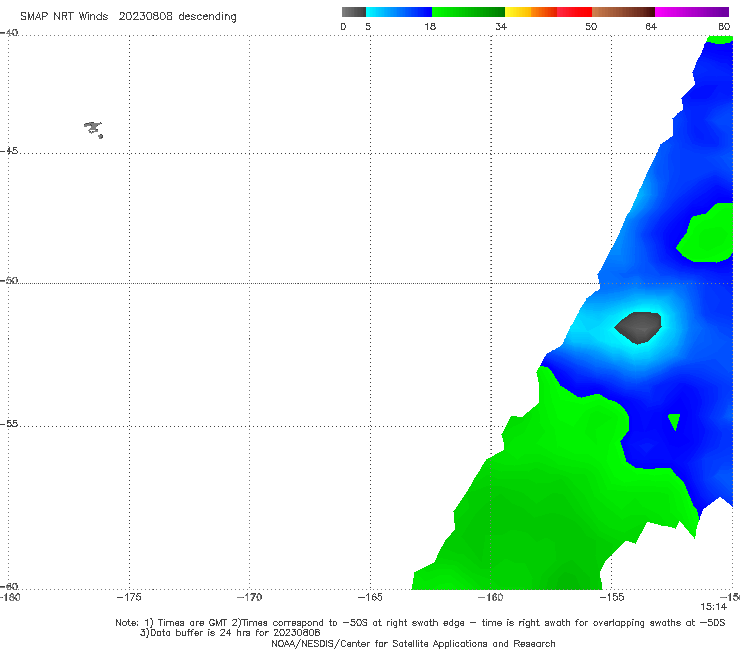This screenshot has height=650, width=740.
Task: Click the small green triangle inside blue area
Action: pos(674,422)
